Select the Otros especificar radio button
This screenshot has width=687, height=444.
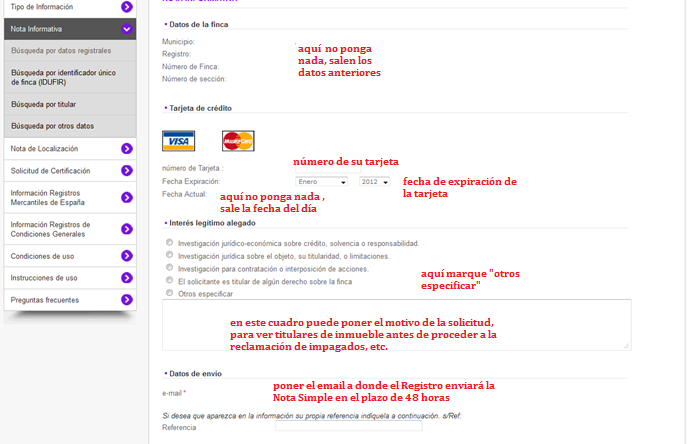click(168, 294)
